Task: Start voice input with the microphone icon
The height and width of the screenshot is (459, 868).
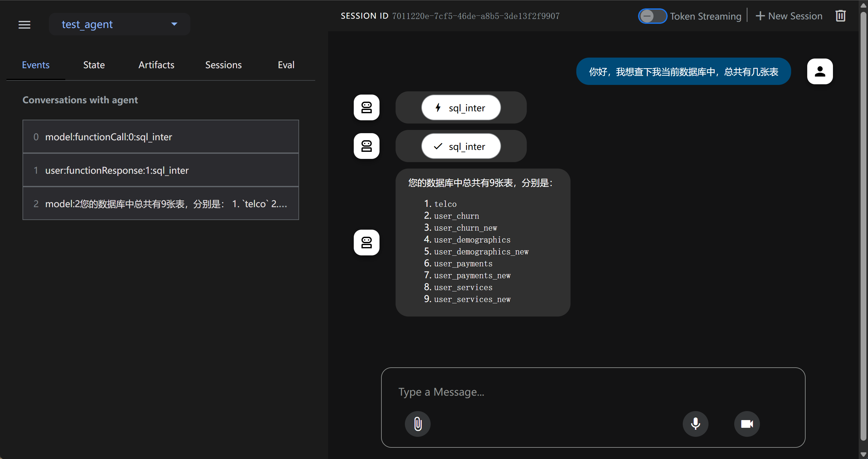Action: (x=696, y=424)
